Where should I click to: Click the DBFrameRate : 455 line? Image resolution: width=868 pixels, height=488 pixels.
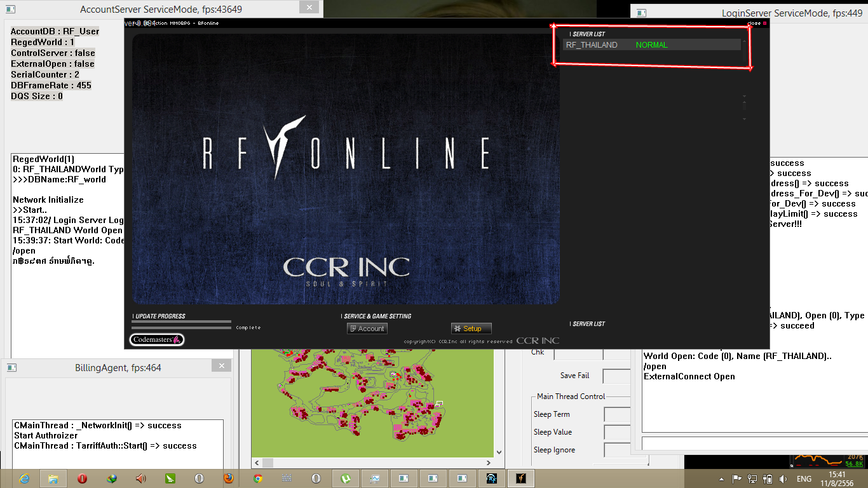coord(51,85)
